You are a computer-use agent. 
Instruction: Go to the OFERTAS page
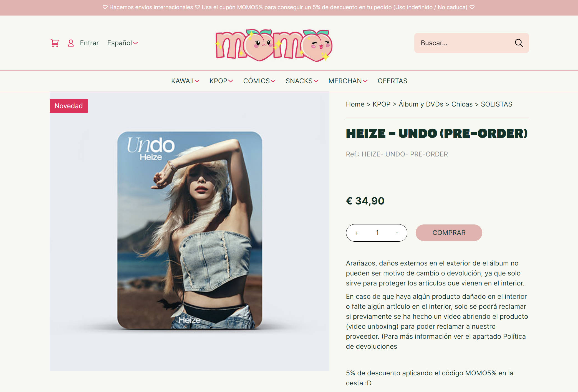392,81
